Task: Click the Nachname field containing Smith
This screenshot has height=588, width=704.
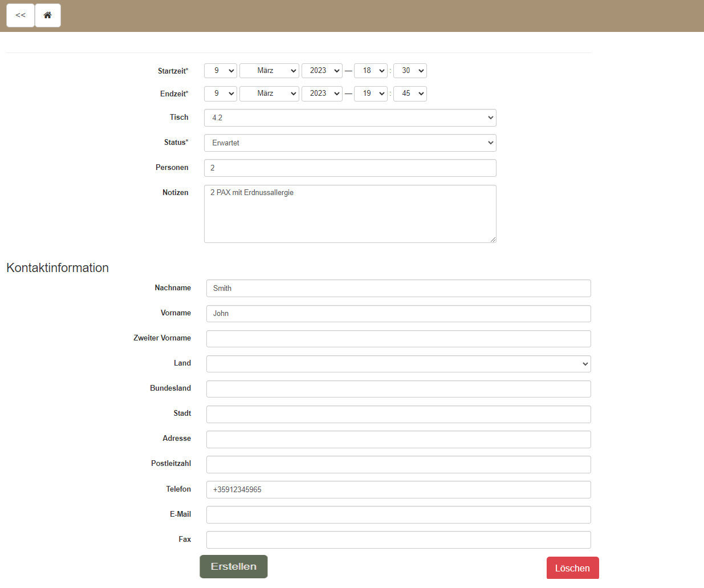Action: pos(398,288)
